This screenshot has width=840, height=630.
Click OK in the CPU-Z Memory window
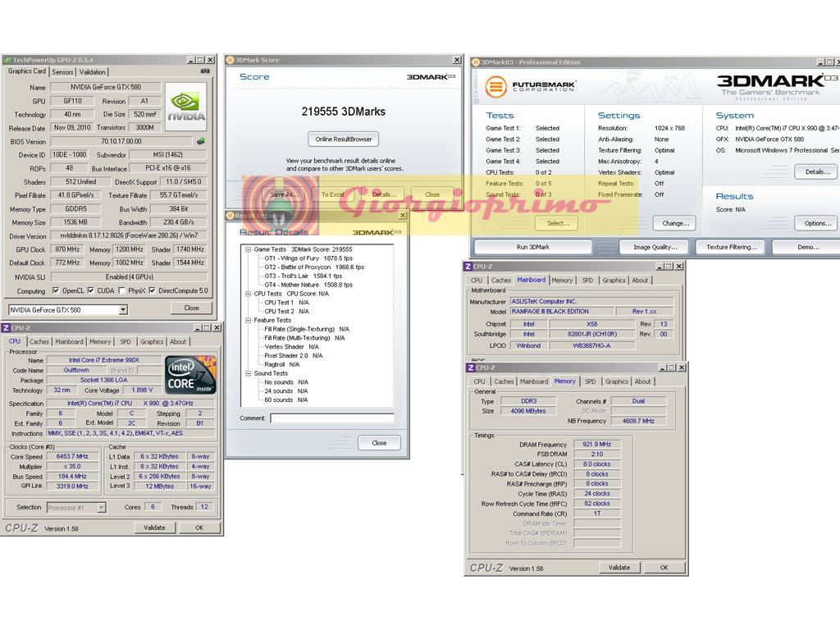click(x=664, y=568)
